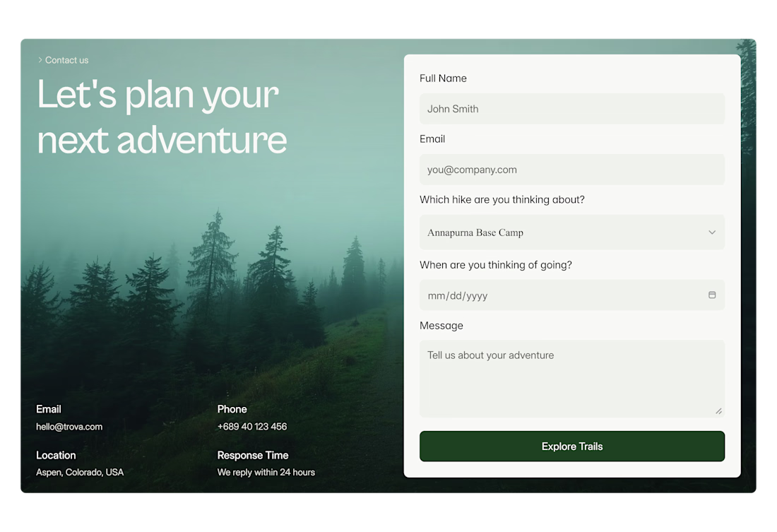Viewport: 777px width, 532px height.
Task: Click the Response Time heading
Action: click(253, 455)
